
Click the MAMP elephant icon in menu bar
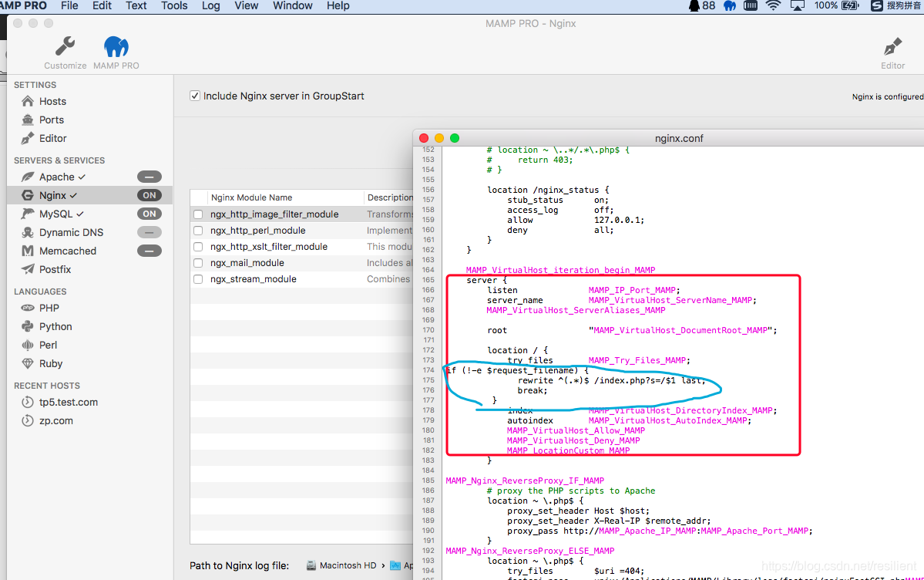(x=730, y=6)
